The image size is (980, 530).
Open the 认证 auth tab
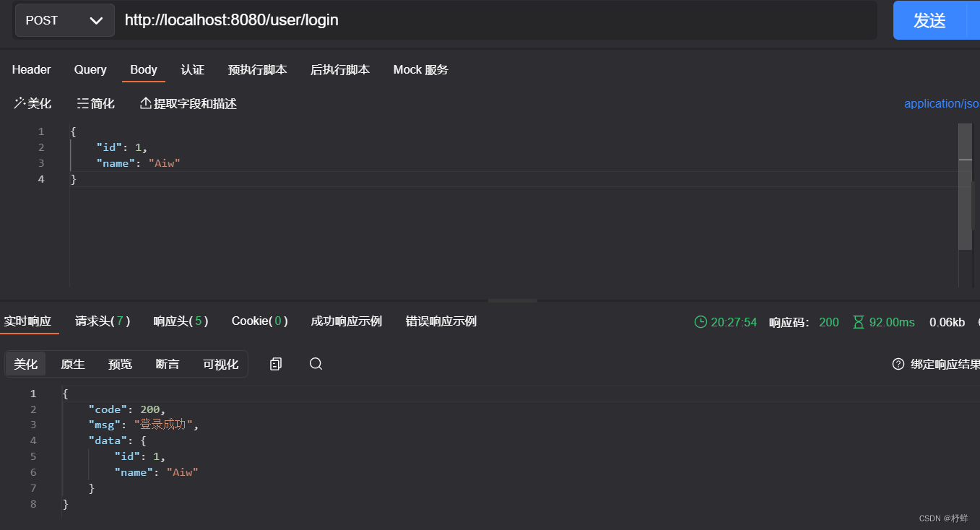click(x=193, y=69)
